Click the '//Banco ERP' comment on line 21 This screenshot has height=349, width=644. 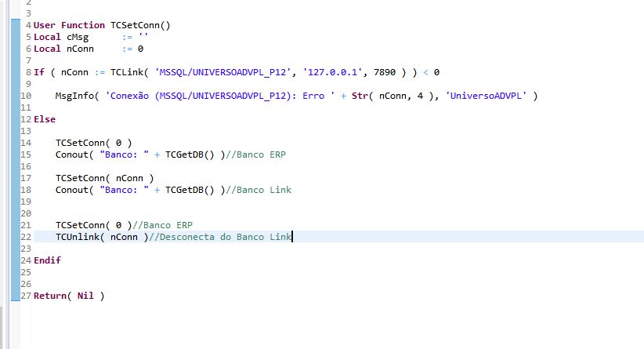tap(162, 225)
